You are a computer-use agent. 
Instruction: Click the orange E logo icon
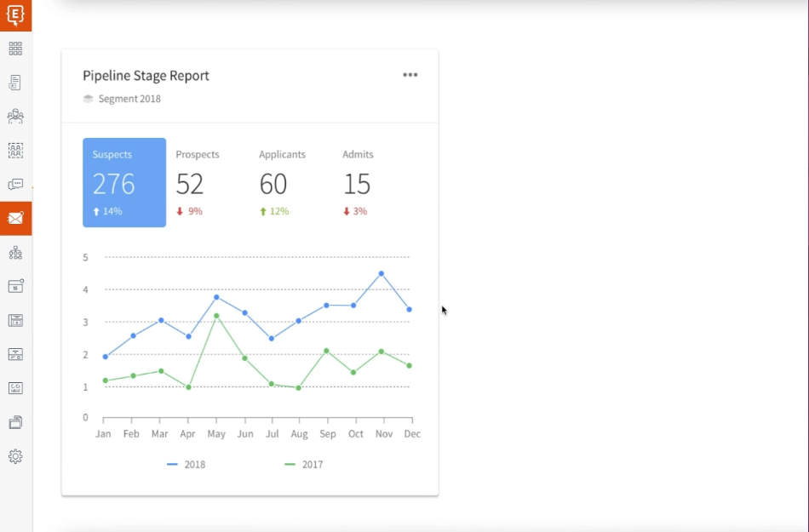click(x=15, y=15)
